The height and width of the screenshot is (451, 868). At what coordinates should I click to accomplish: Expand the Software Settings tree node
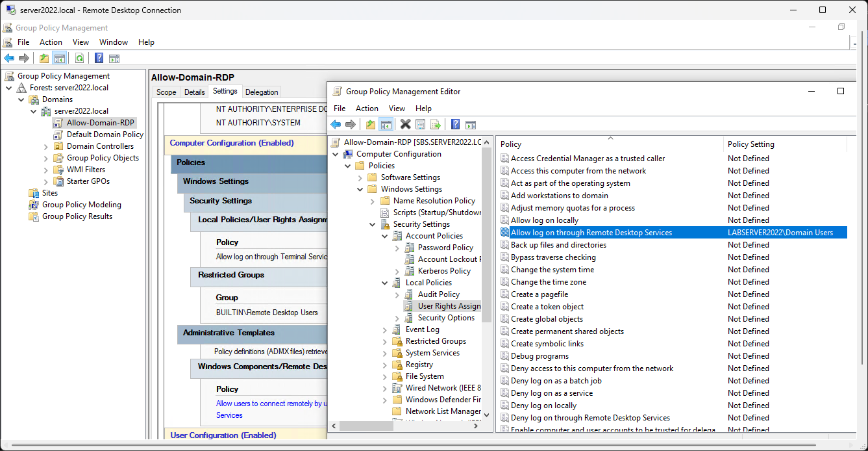(360, 177)
